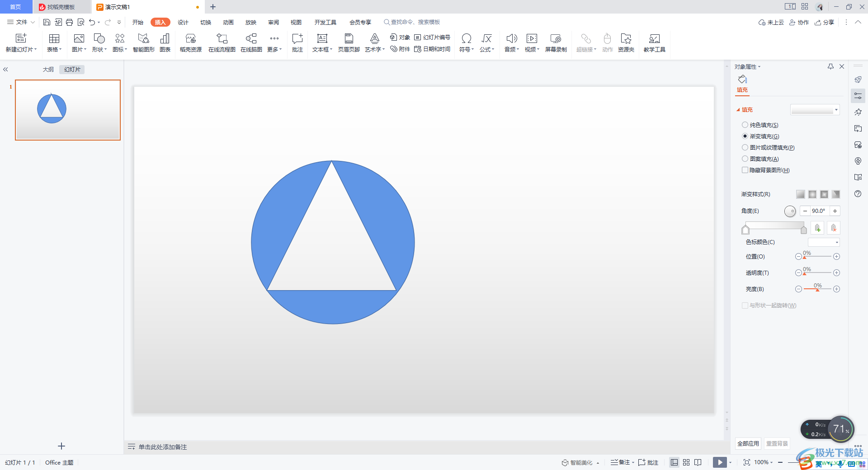Click the Share (分享) button
868x470 pixels.
[824, 22]
